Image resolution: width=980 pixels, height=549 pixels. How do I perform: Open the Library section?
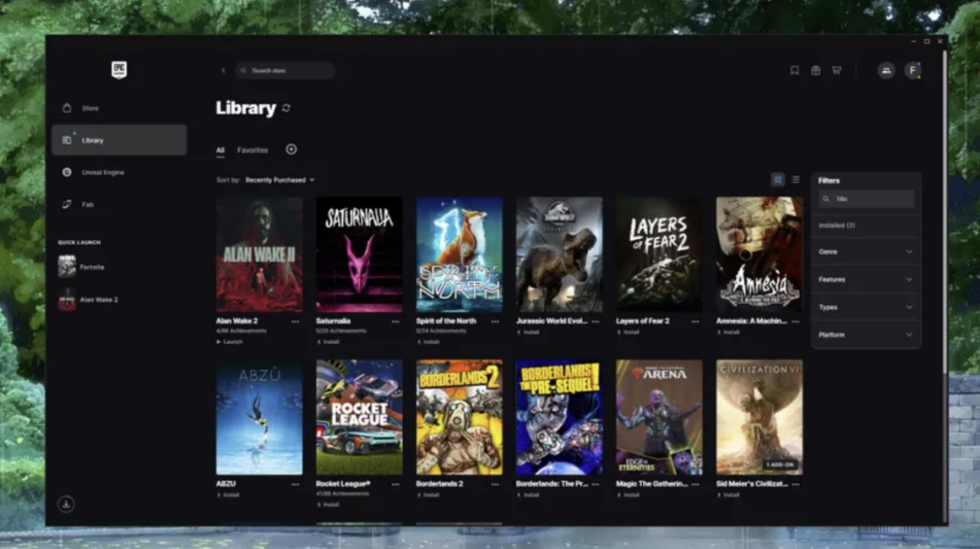(x=119, y=140)
